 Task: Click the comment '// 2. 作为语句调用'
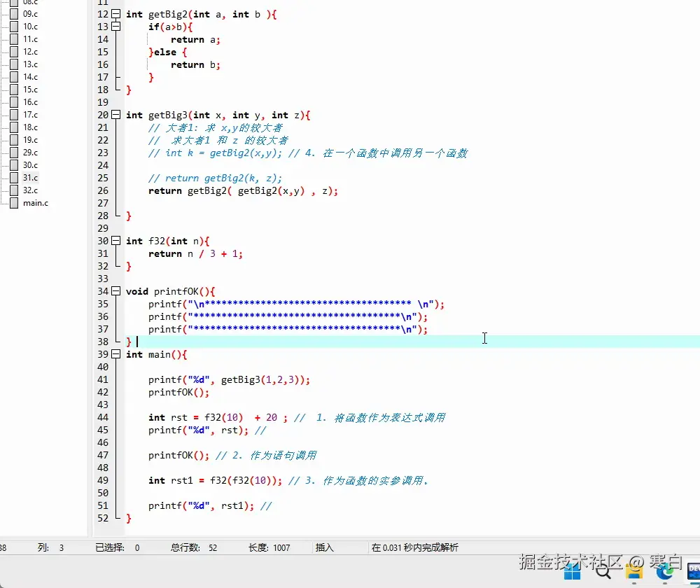click(x=266, y=456)
